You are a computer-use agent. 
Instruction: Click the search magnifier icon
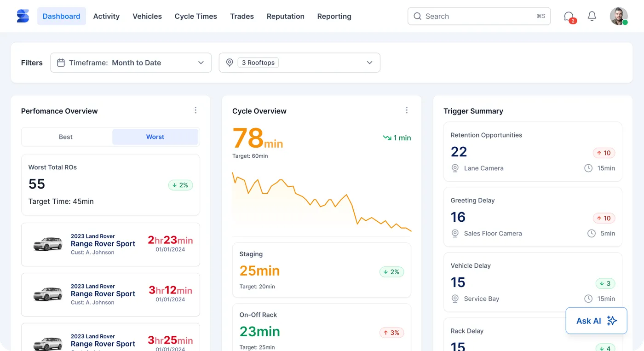pyautogui.click(x=418, y=16)
